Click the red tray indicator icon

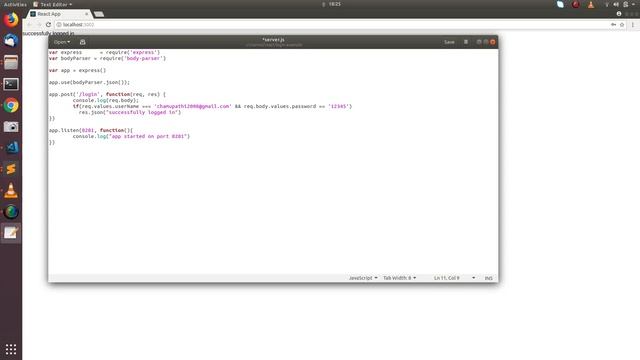[576, 4]
